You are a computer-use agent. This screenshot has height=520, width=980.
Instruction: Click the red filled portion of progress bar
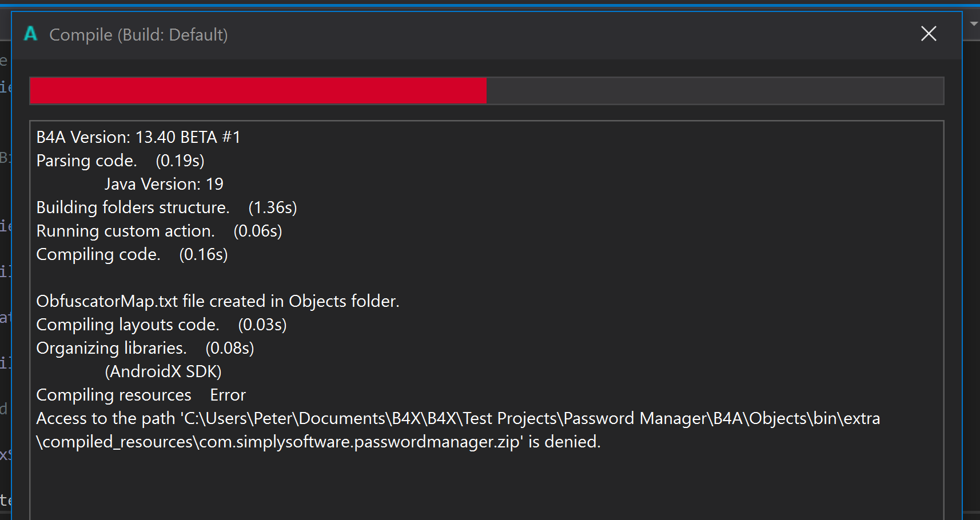point(258,91)
